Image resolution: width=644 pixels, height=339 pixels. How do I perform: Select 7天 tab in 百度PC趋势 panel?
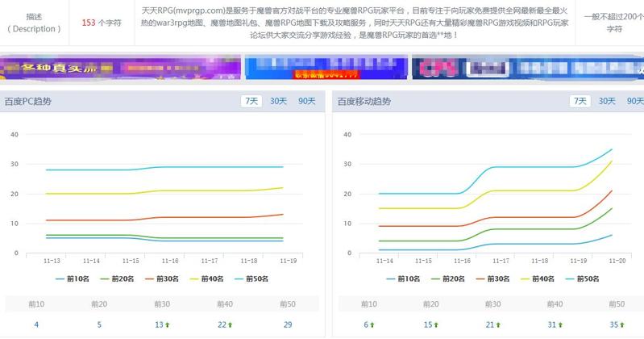[x=251, y=101]
